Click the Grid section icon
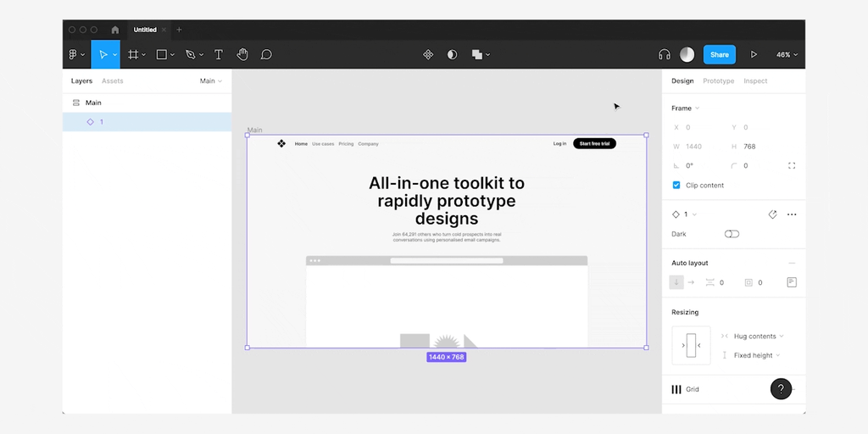The width and height of the screenshot is (868, 434). click(676, 389)
